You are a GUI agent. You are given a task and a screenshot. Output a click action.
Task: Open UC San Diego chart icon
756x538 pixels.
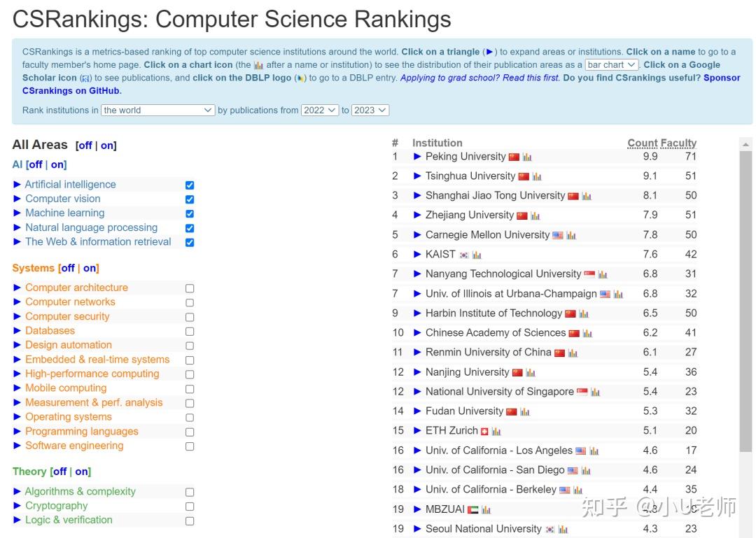(x=586, y=471)
